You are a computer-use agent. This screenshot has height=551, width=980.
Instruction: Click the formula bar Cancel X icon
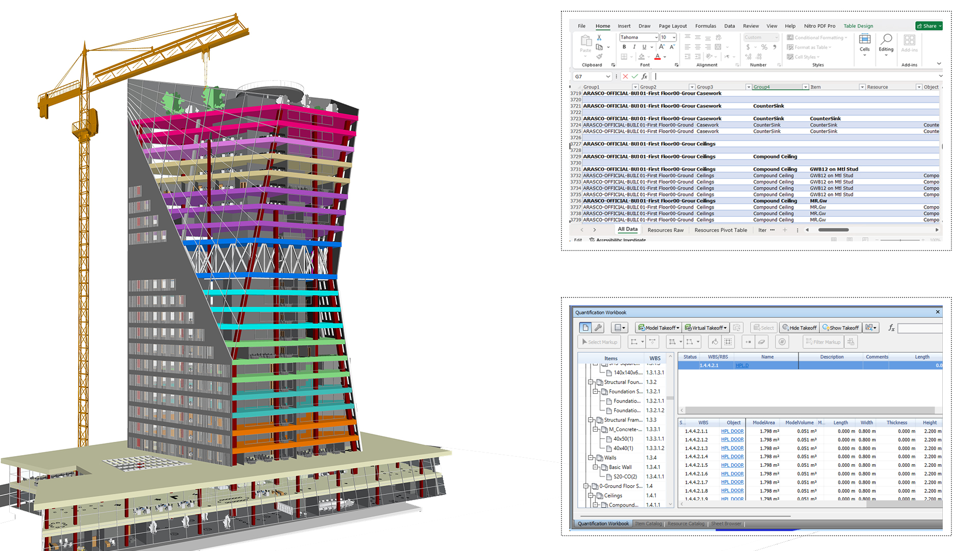625,77
